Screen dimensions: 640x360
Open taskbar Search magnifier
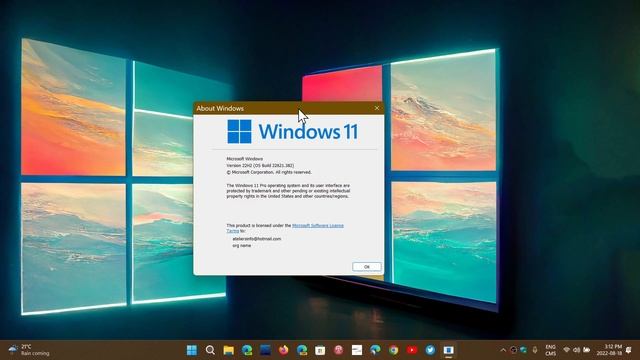click(x=210, y=350)
